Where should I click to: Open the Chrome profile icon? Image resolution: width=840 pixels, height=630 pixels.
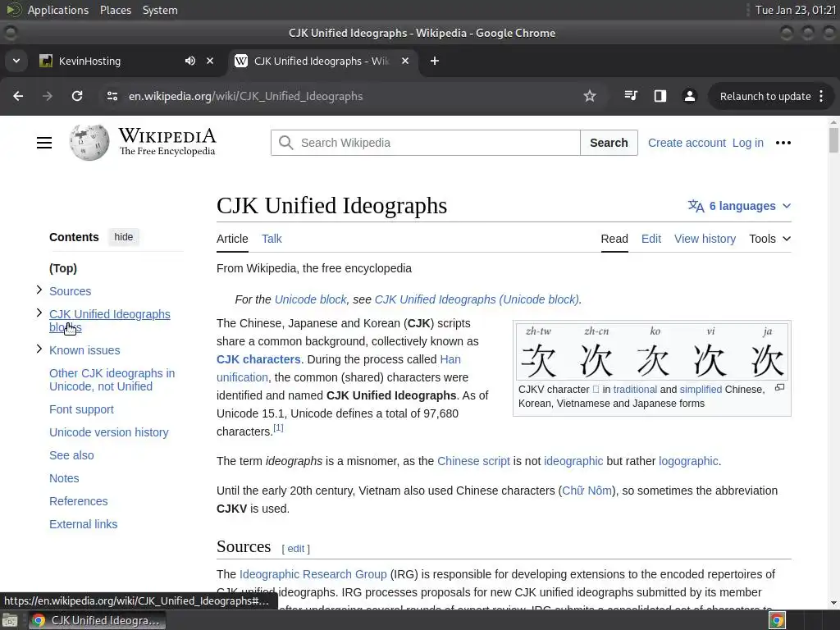[689, 96]
